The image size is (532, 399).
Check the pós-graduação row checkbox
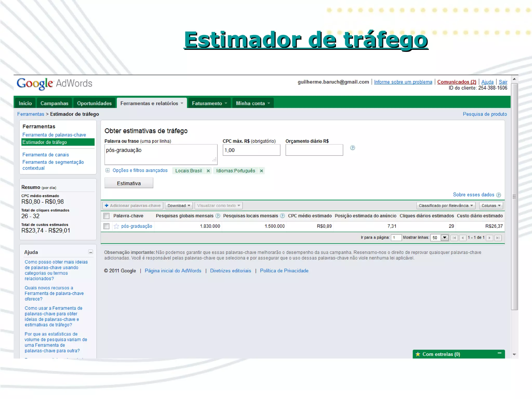coord(107,226)
